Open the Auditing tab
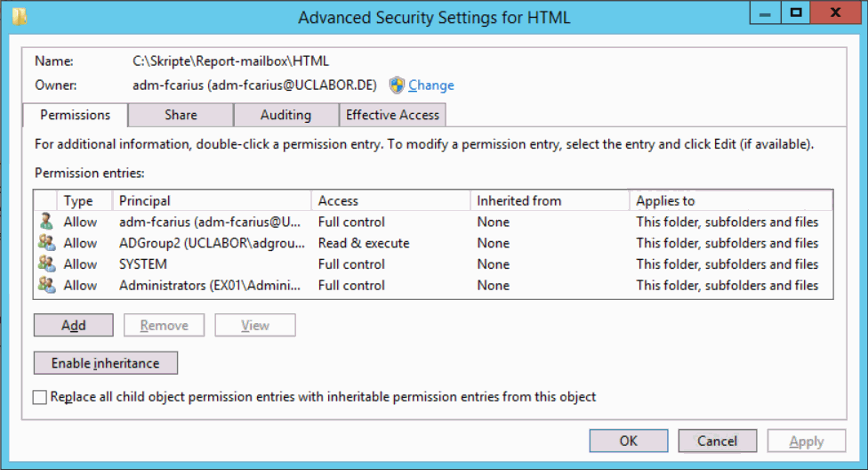Screen dimensions: 868x470 tap(285, 115)
